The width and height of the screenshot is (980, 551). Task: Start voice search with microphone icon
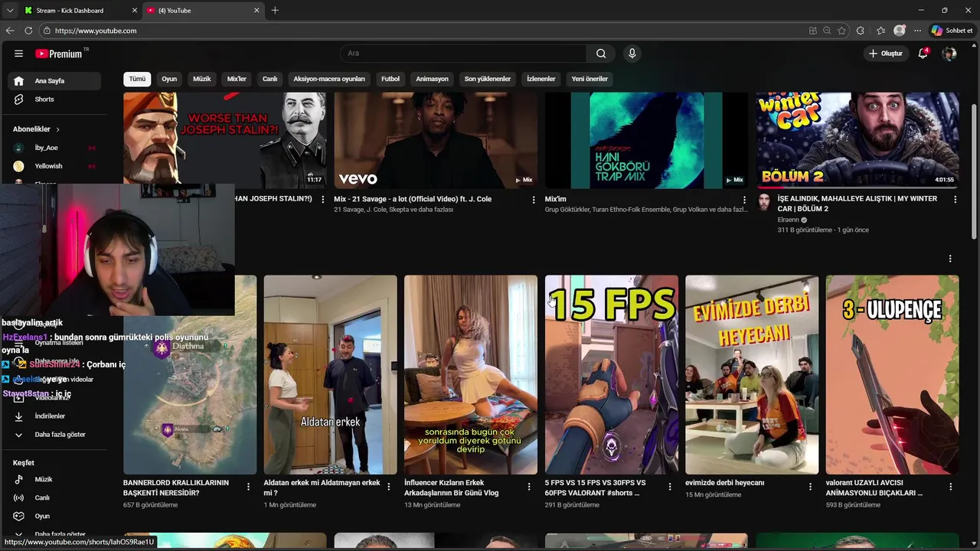(x=632, y=54)
